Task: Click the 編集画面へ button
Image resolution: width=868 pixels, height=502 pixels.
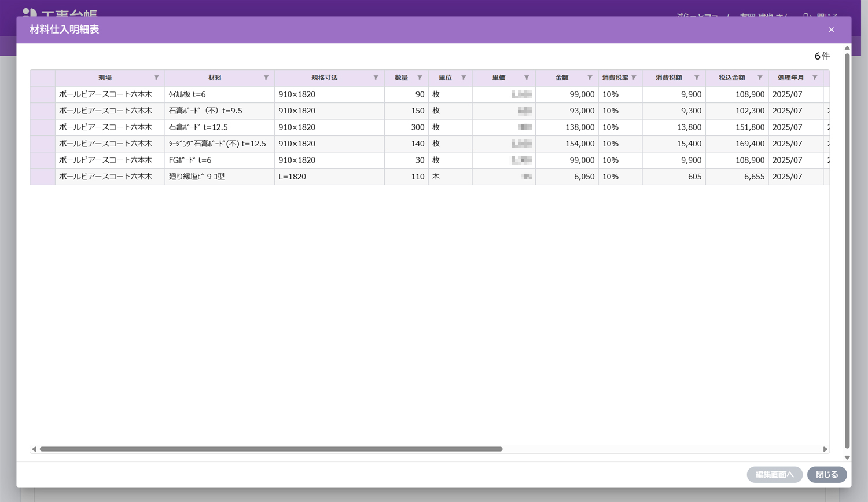Action: coord(774,475)
